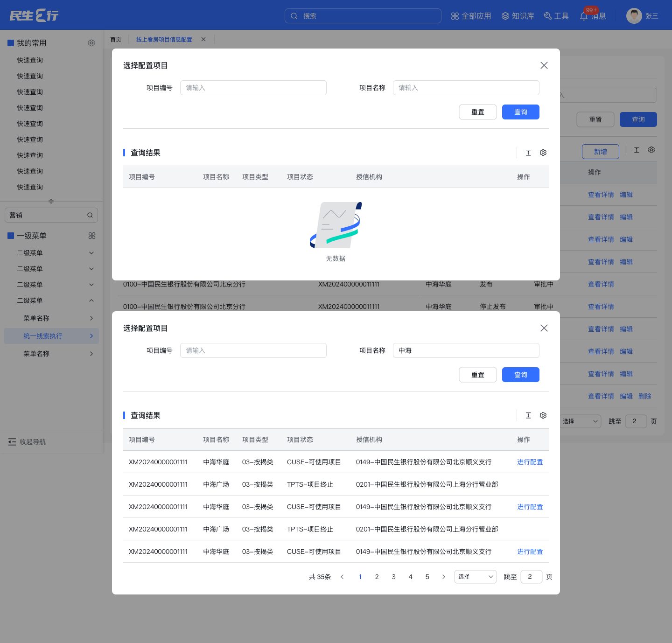
Task: Click 查询 button in upper dialog
Action: pyautogui.click(x=521, y=112)
